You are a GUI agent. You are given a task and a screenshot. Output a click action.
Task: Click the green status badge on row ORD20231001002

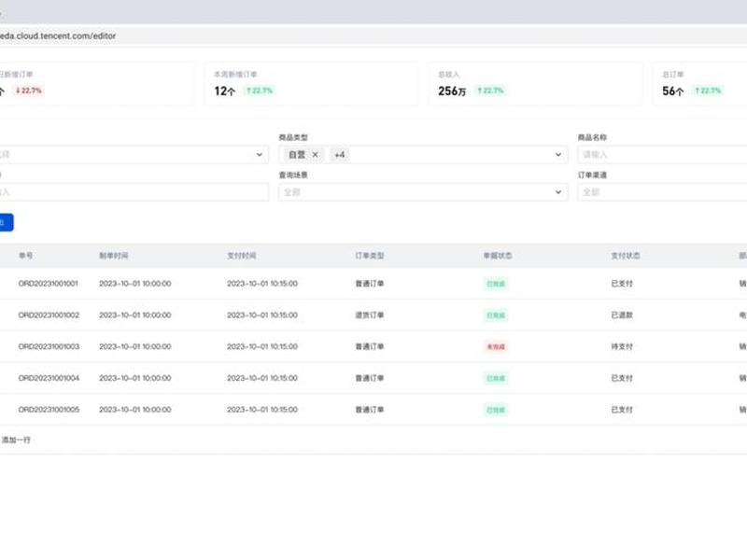pyautogui.click(x=496, y=315)
